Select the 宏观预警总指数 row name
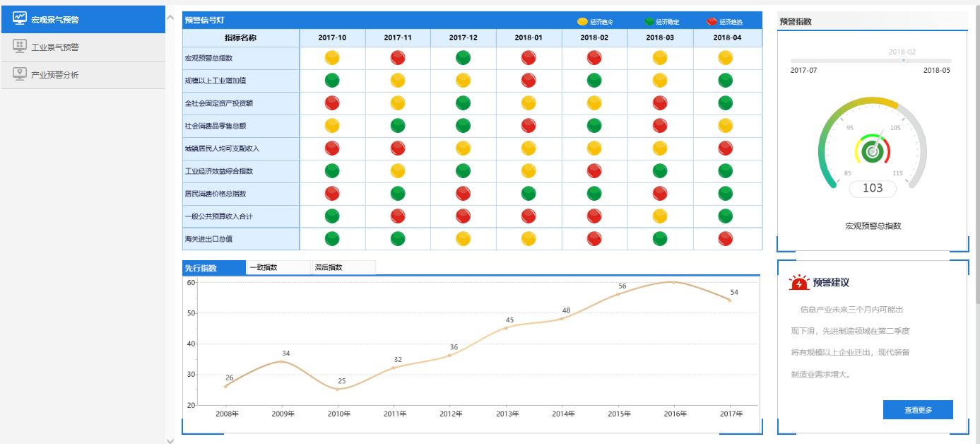 click(208, 58)
